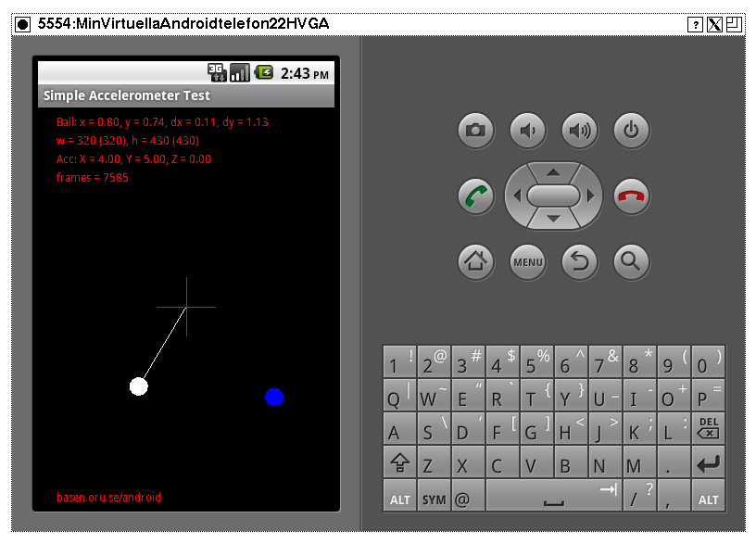Click the basen.oru.se/android text
This screenshot has width=756, height=544.
[109, 498]
